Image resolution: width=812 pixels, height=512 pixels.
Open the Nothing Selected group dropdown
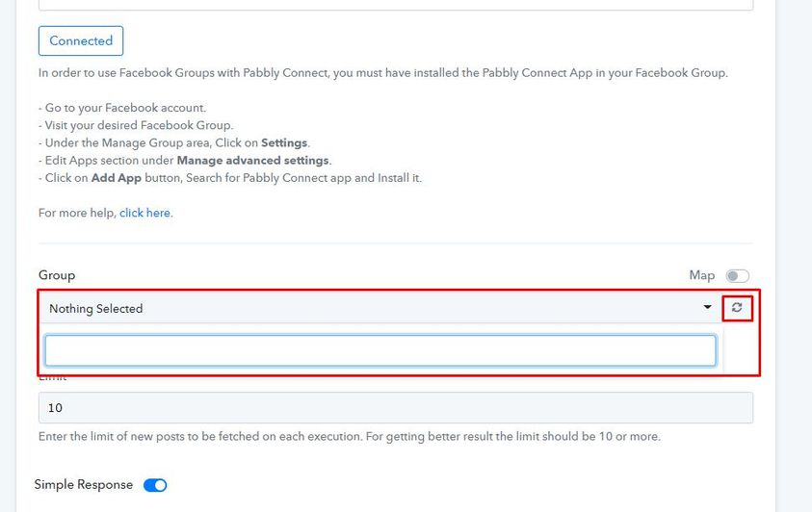click(x=380, y=308)
